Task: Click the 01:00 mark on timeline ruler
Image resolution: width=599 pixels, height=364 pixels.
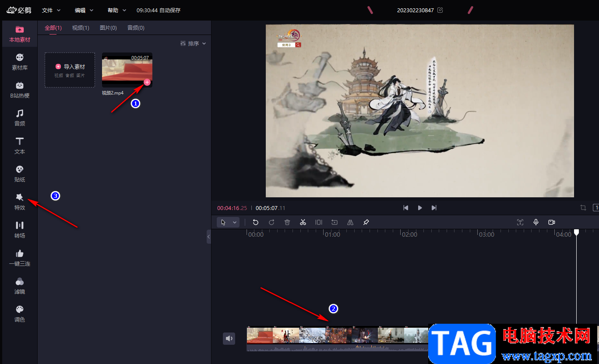Action: click(x=333, y=234)
